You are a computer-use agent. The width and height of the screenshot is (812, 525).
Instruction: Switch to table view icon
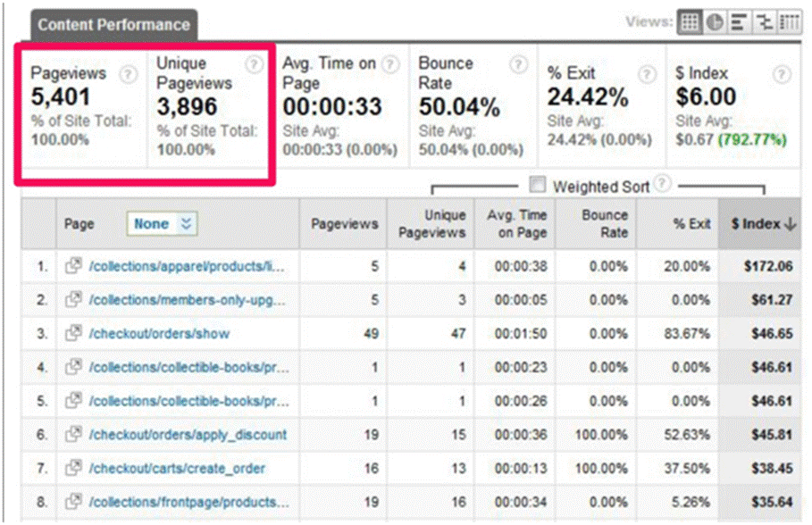[690, 23]
